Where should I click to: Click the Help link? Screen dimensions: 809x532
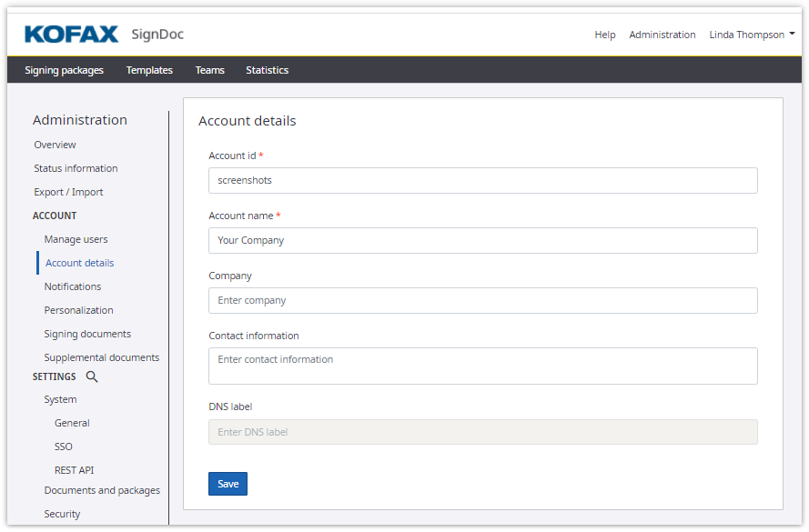(x=605, y=35)
